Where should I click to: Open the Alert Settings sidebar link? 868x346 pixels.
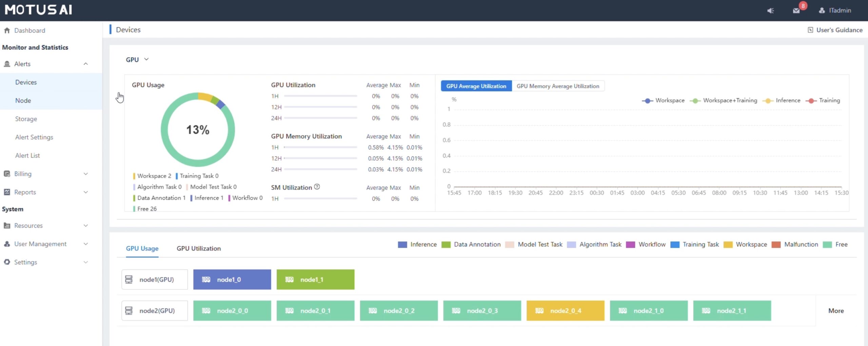(34, 137)
